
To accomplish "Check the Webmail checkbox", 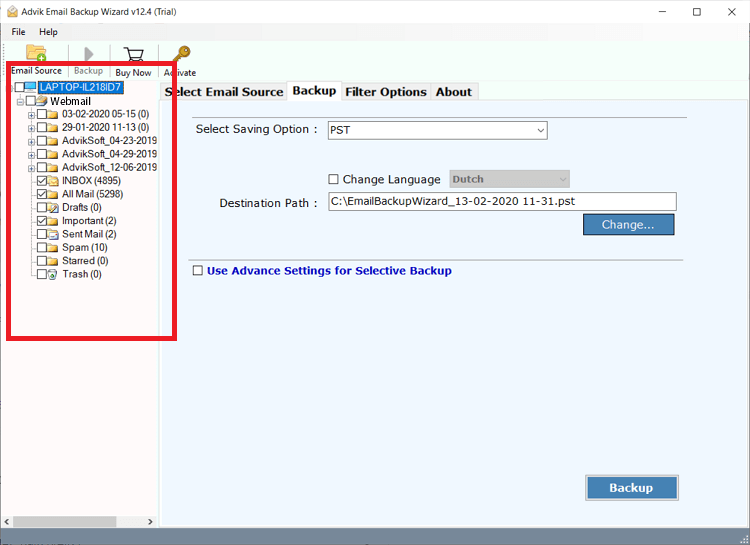I will click(x=31, y=101).
